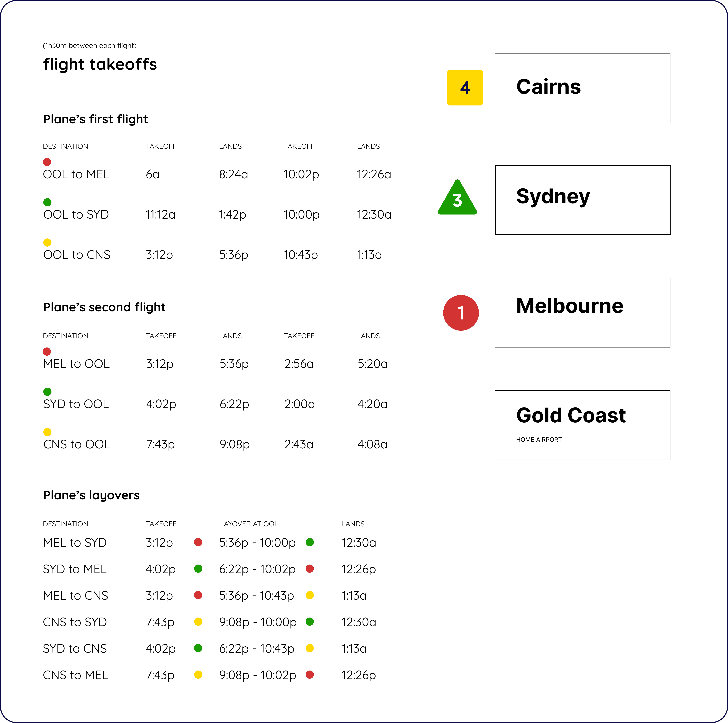Image resolution: width=728 pixels, height=723 pixels.
Task: Click the 5:36p - 10:43p layover time
Action: [x=256, y=596]
